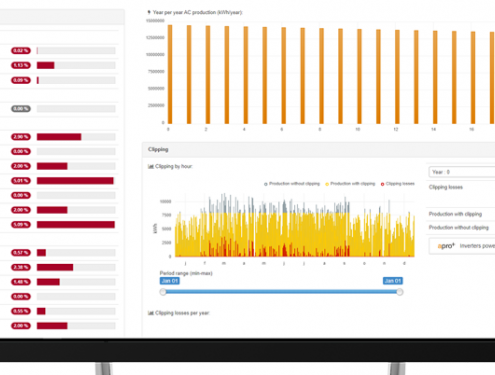Click the 2.90 % loss badge
Screen dimensions: 495x375
point(21,137)
